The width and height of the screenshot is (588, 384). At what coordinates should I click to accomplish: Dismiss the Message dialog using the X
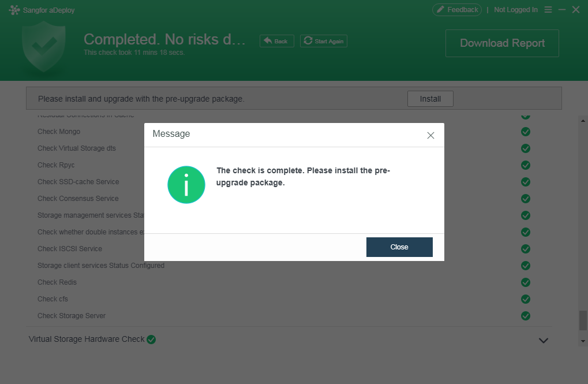pyautogui.click(x=430, y=135)
